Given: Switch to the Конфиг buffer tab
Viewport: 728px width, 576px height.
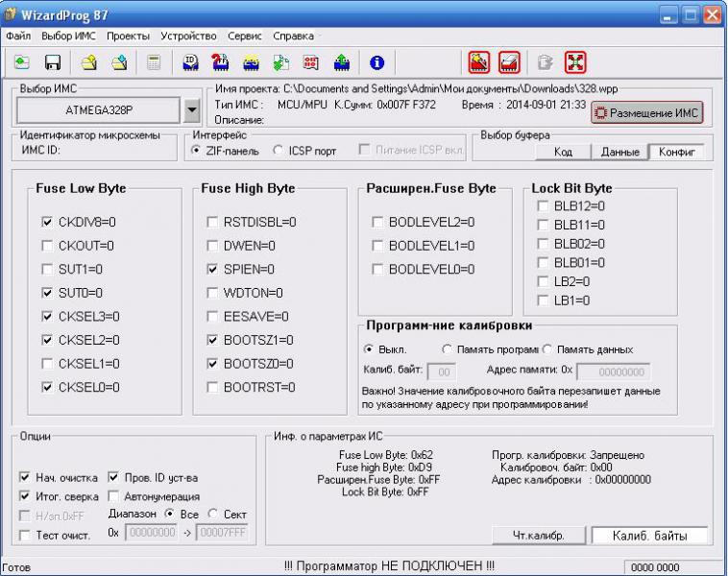Looking at the screenshot, I should 676,152.
